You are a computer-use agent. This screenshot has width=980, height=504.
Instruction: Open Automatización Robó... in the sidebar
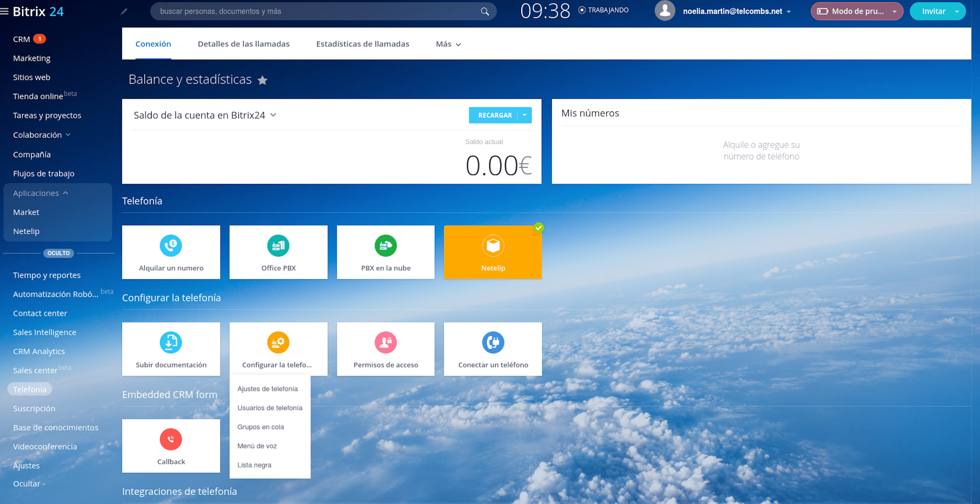(56, 294)
